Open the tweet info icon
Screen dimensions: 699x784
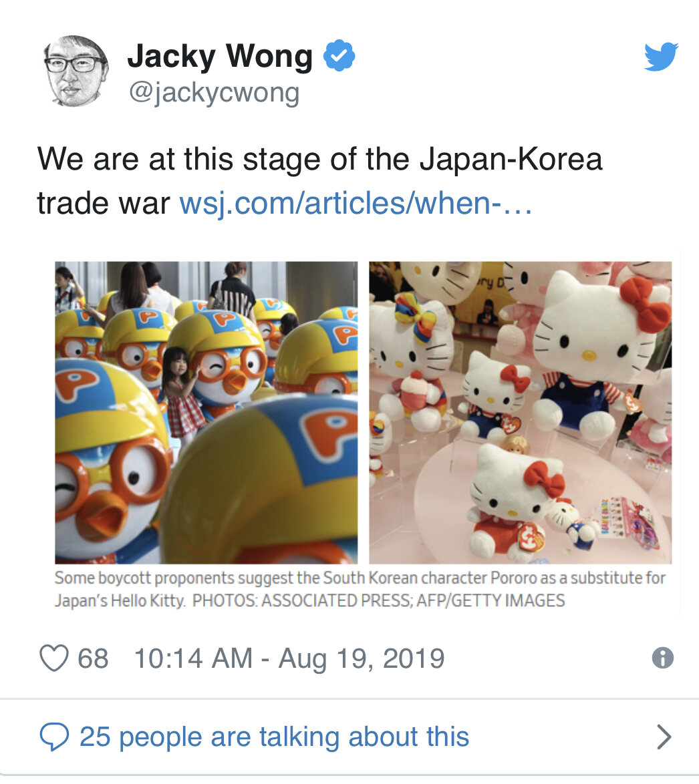(662, 658)
